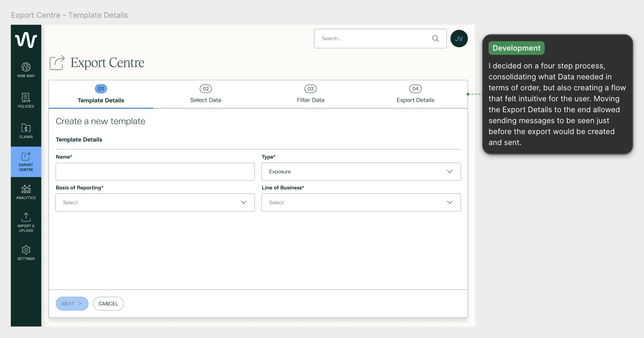
Task: Click the Development tag label
Action: [x=516, y=48]
